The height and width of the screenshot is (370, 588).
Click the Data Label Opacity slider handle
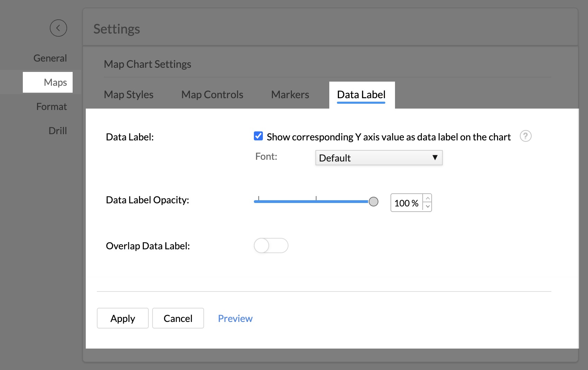pyautogui.click(x=373, y=202)
